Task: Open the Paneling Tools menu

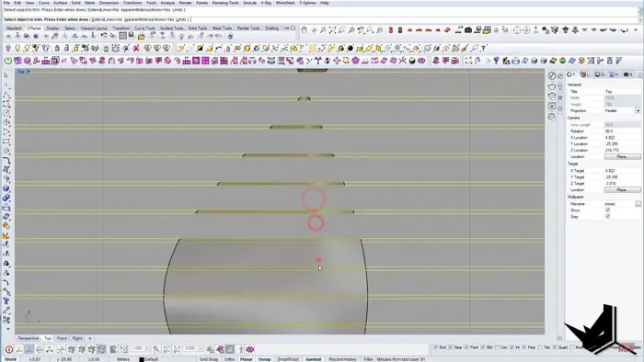Action: coord(225,3)
